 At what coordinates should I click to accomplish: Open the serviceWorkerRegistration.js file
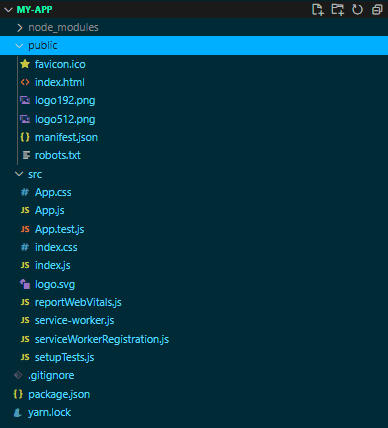pyautogui.click(x=102, y=340)
